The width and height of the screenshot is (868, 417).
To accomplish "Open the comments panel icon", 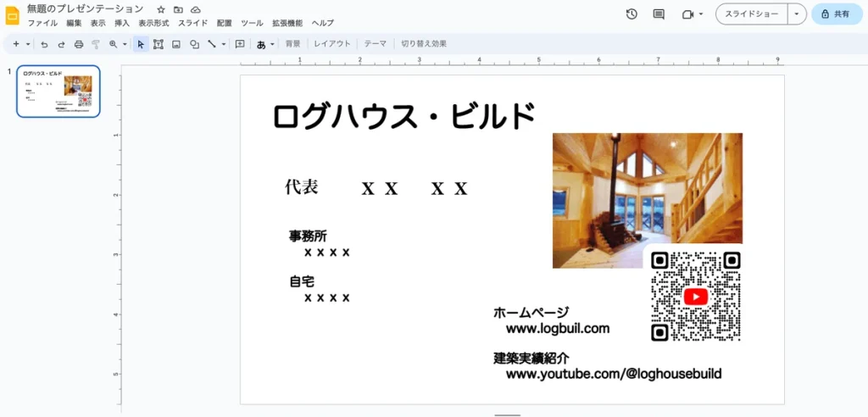I will point(659,14).
